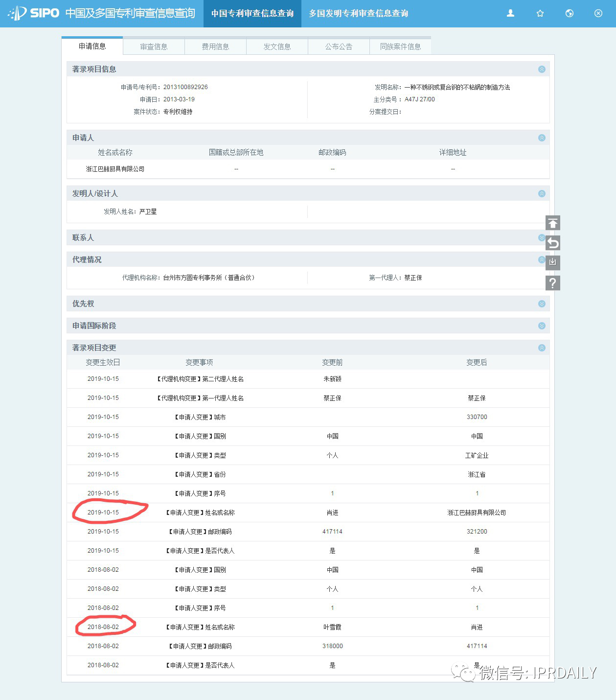
Task: Collapse the 申请人 section
Action: [x=542, y=138]
